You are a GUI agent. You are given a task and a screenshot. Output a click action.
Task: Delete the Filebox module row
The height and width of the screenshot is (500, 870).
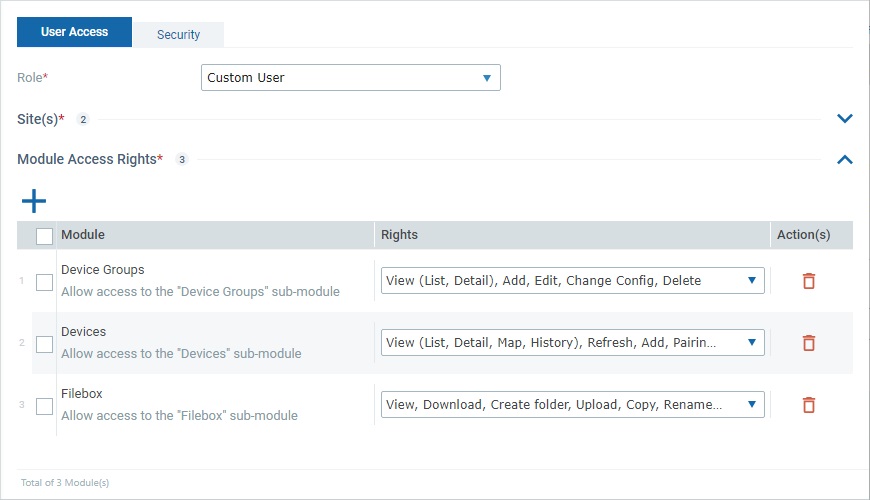point(809,405)
